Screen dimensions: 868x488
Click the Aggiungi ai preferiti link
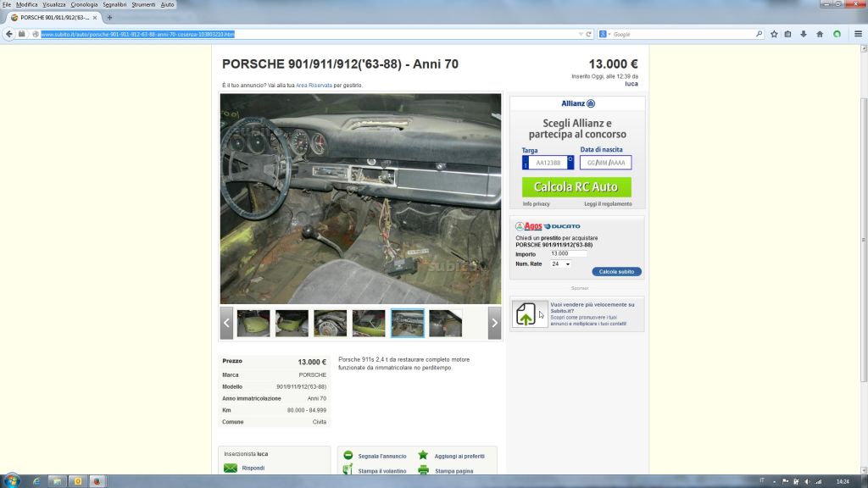tap(459, 457)
